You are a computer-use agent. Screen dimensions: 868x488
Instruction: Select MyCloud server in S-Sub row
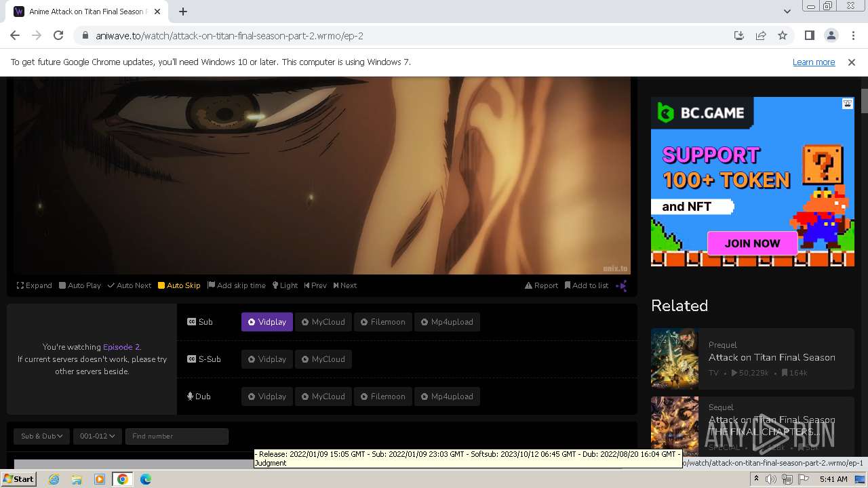tap(323, 359)
